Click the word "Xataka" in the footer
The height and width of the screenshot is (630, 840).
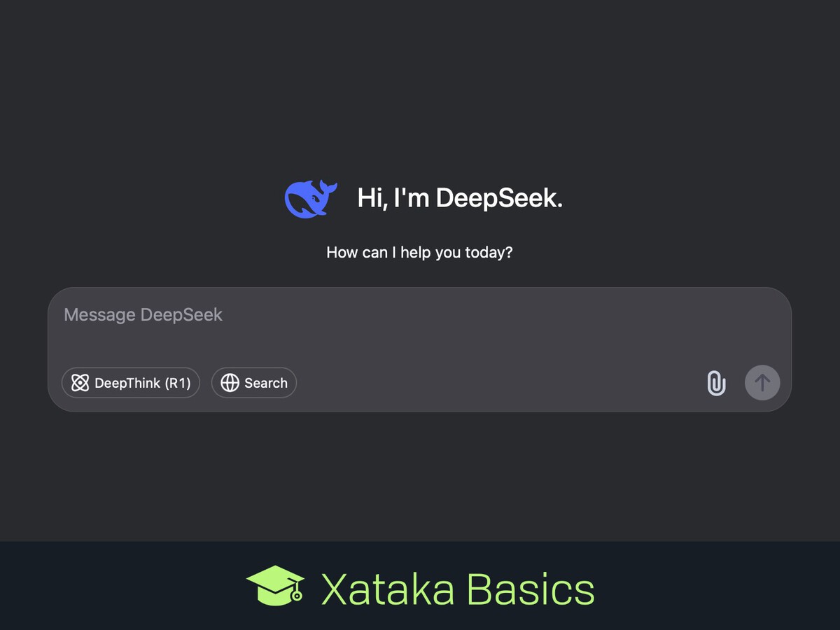387,589
